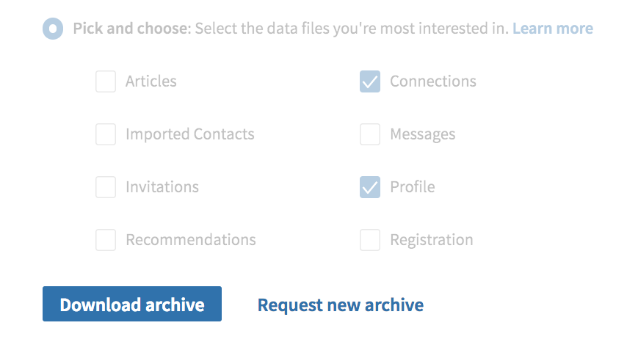627x364 pixels.
Task: Tick the Messages checkbox
Action: pyautogui.click(x=370, y=134)
